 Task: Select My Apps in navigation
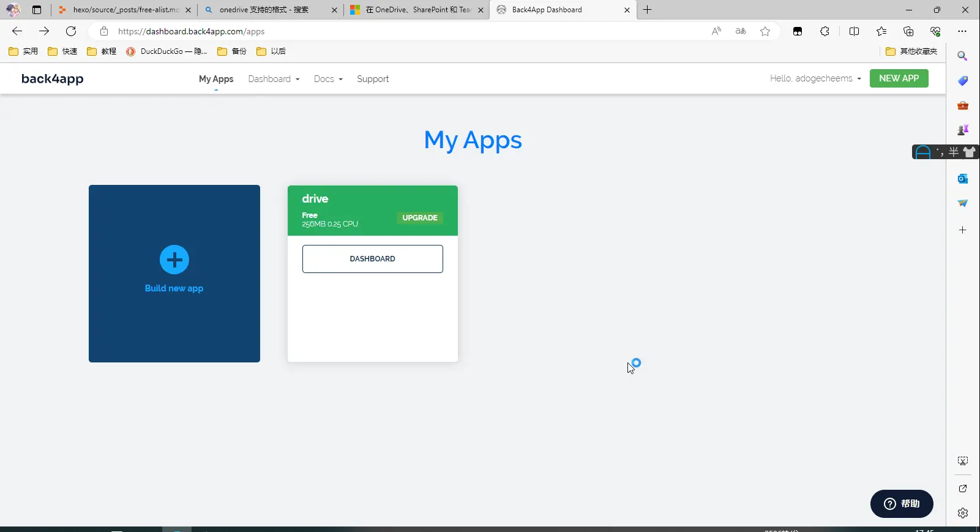pyautogui.click(x=216, y=79)
